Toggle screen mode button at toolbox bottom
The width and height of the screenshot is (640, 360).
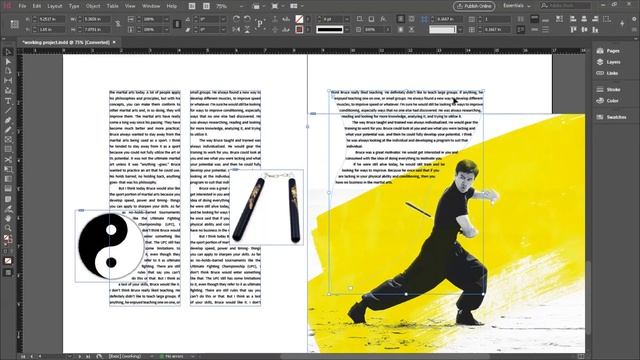[x=8, y=273]
